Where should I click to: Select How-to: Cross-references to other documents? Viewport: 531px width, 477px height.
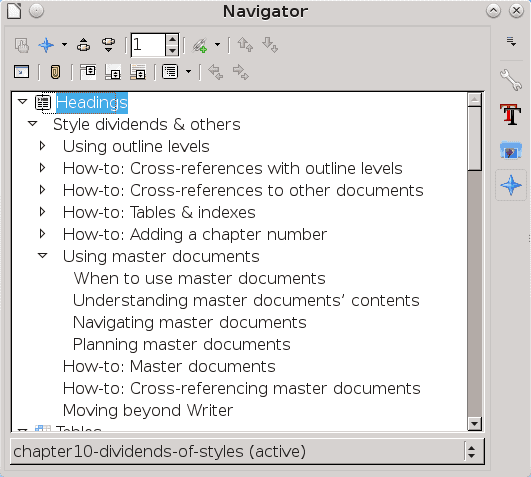pos(243,191)
